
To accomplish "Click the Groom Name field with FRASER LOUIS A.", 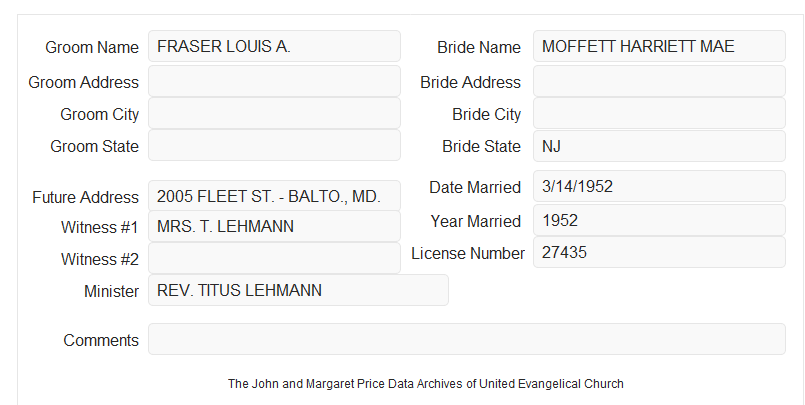I will tap(274, 46).
